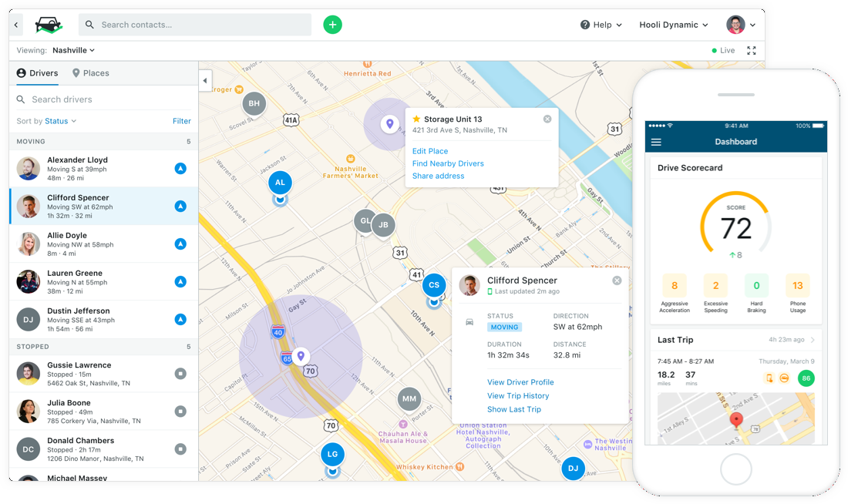This screenshot has width=848, height=504.
Task: Click the Find Nearby Drivers link
Action: [448, 163]
